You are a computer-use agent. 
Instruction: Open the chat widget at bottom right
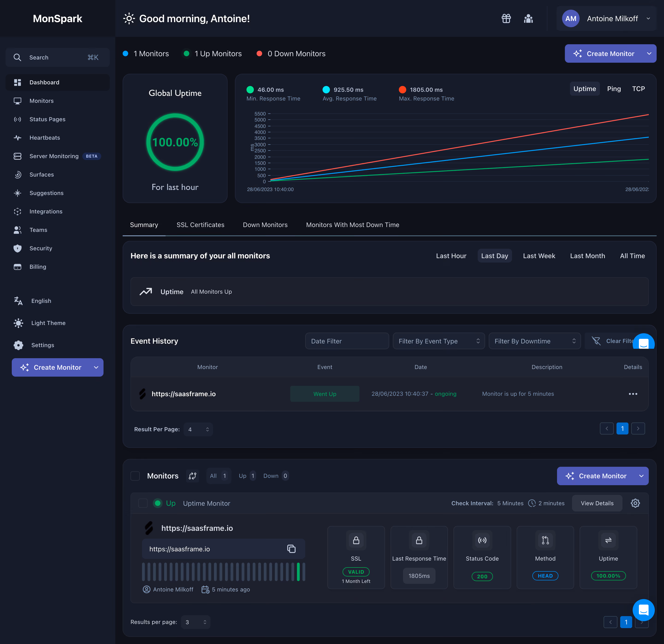coord(643,610)
